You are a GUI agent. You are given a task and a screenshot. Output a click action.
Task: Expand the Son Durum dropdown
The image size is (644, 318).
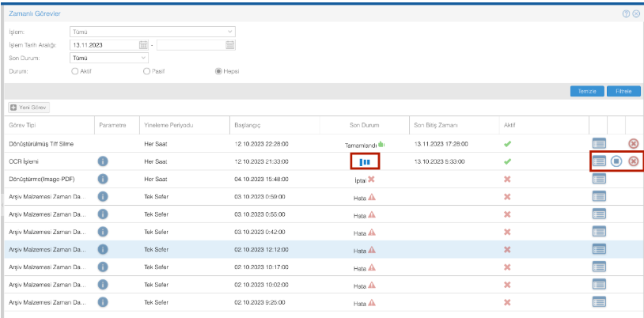143,58
